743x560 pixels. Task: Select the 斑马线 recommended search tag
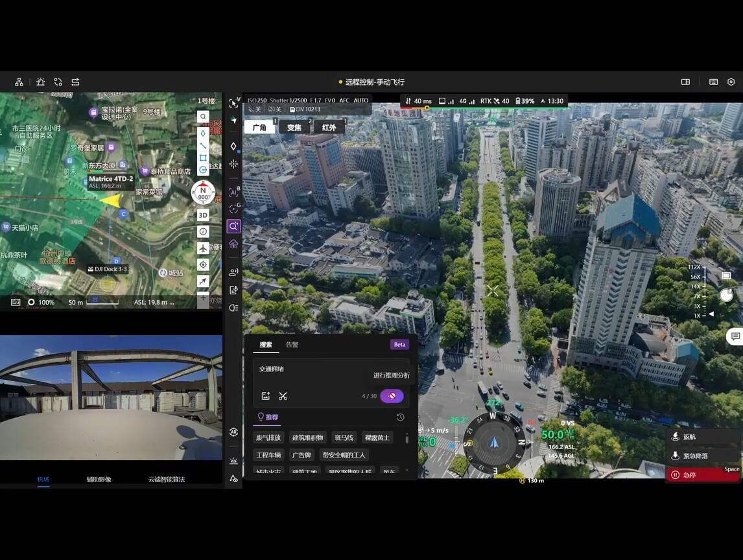coord(344,437)
